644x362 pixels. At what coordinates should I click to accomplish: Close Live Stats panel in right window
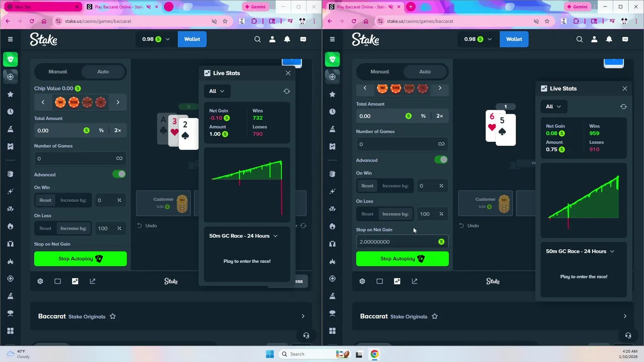(625, 88)
